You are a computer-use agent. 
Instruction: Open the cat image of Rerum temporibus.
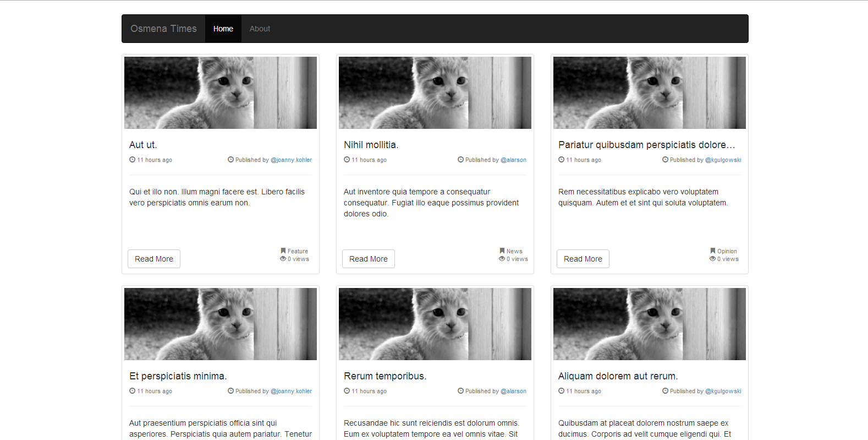[x=435, y=324]
